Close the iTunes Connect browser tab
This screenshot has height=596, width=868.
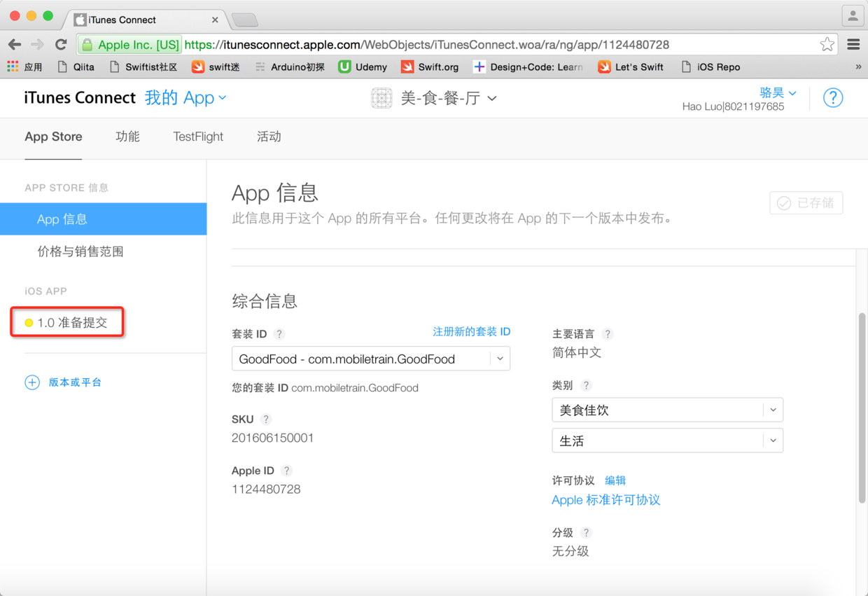[215, 20]
